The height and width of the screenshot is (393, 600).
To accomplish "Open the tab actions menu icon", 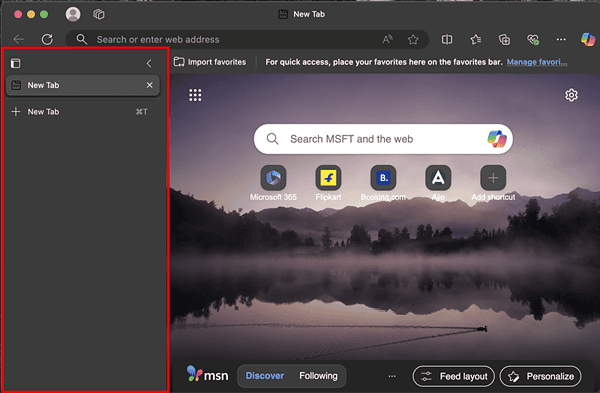I will [16, 63].
